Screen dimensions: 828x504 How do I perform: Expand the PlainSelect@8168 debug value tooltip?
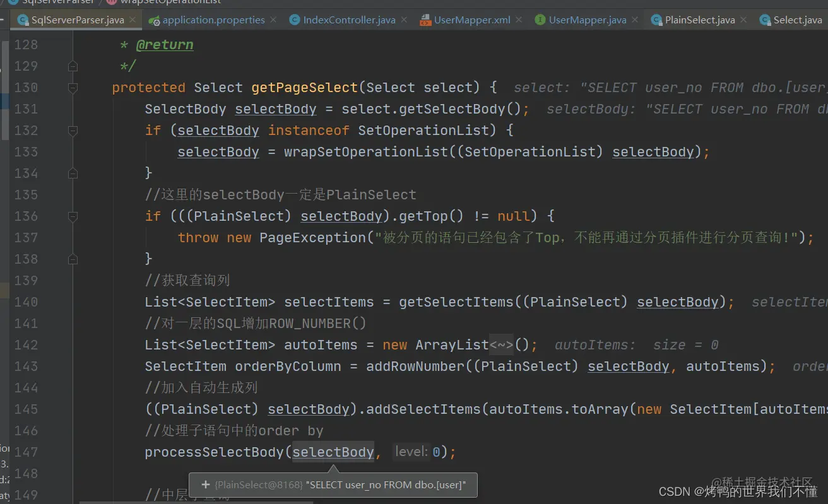pos(206,485)
